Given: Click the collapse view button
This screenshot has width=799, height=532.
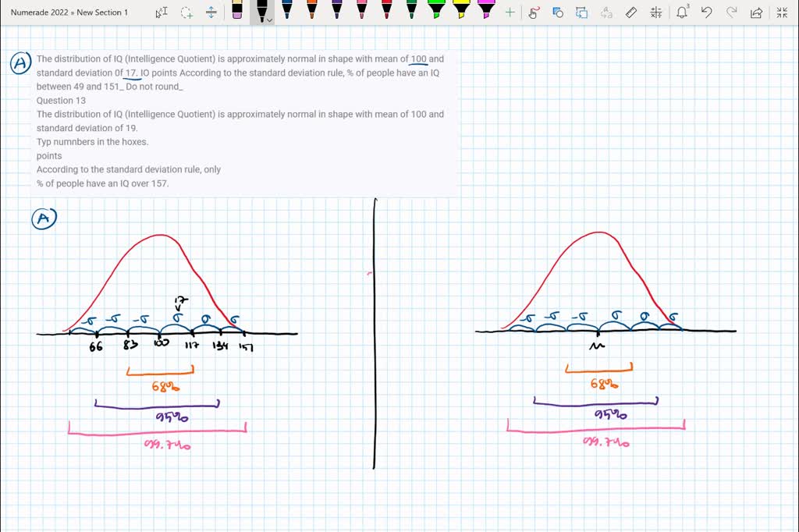Looking at the screenshot, I should click(x=782, y=12).
